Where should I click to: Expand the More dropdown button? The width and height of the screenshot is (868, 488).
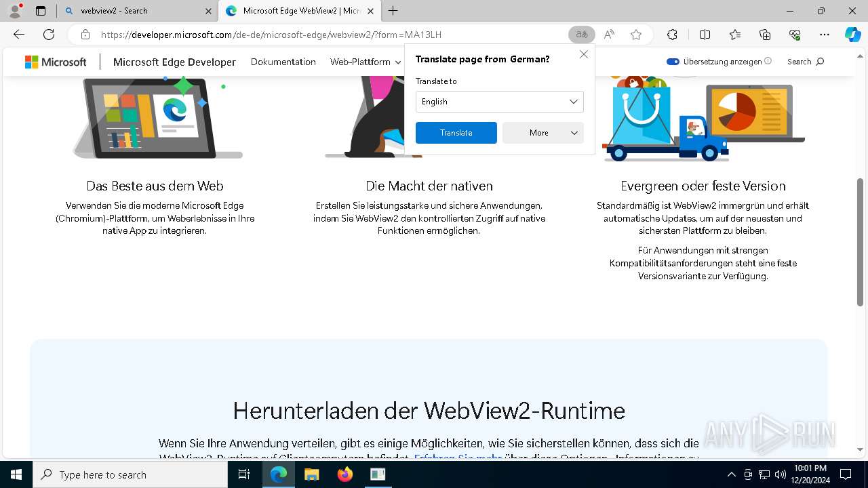point(543,133)
